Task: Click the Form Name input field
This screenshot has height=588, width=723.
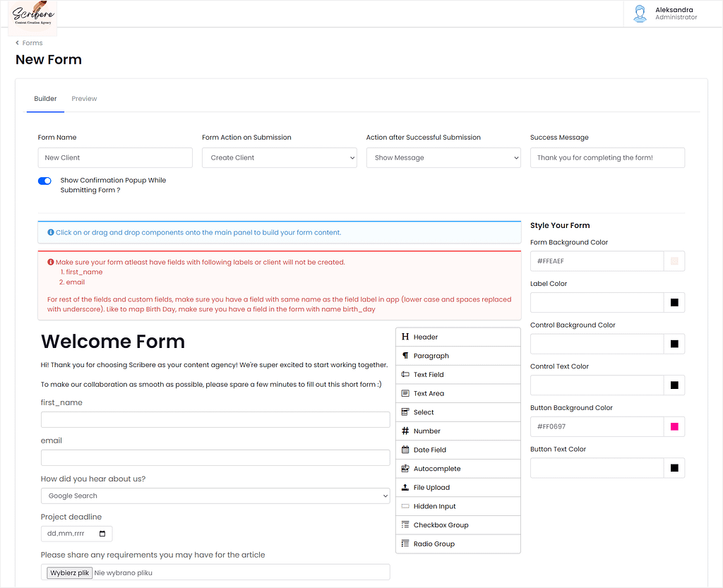Action: (115, 157)
